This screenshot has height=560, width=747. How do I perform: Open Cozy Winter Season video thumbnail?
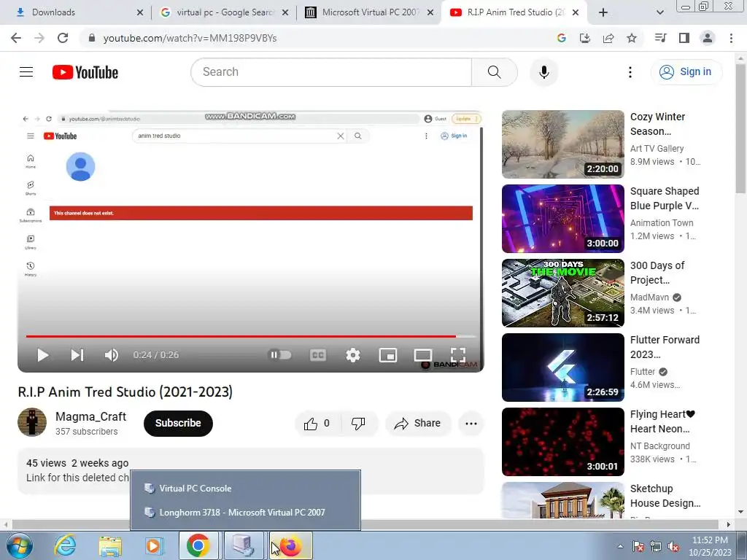[x=562, y=144]
